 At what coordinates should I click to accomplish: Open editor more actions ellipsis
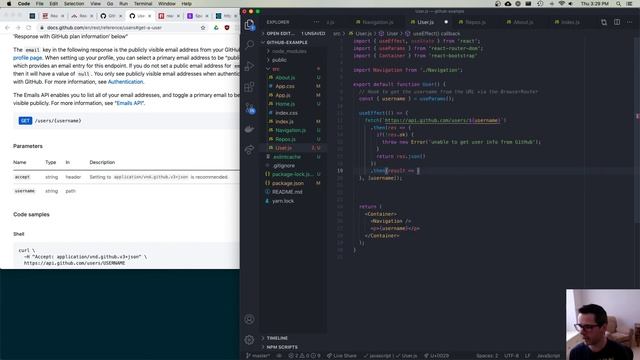pyautogui.click(x=630, y=22)
